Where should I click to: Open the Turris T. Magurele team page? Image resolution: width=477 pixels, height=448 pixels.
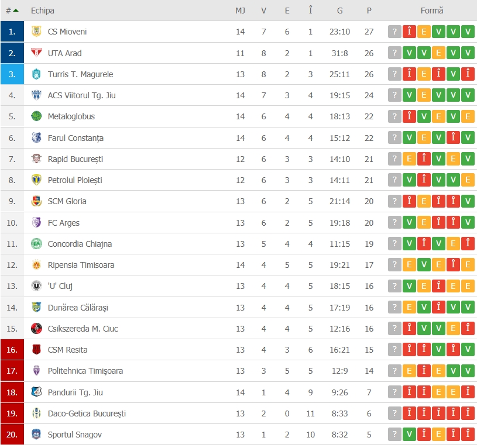coord(80,74)
